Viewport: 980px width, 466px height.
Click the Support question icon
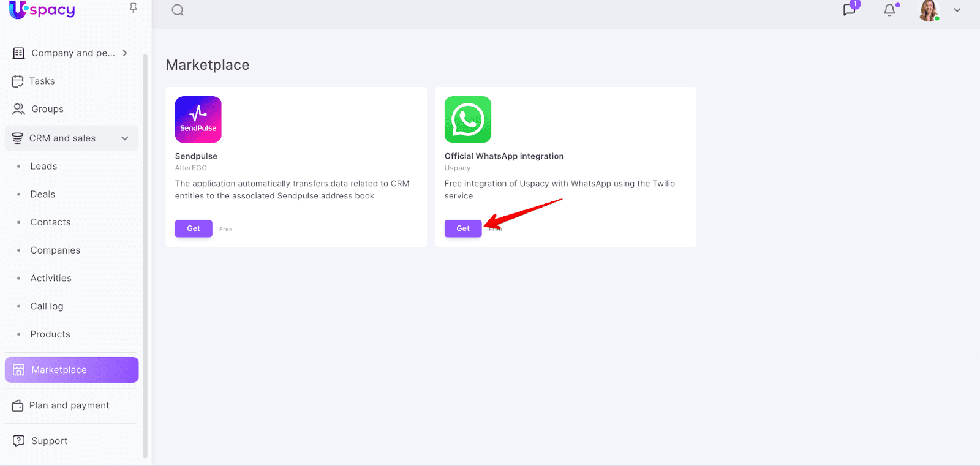[19, 441]
